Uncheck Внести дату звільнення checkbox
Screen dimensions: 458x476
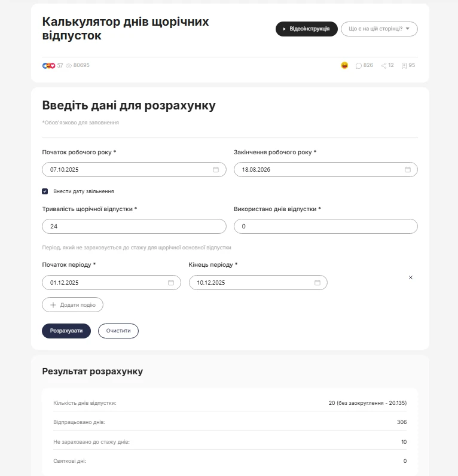(45, 191)
